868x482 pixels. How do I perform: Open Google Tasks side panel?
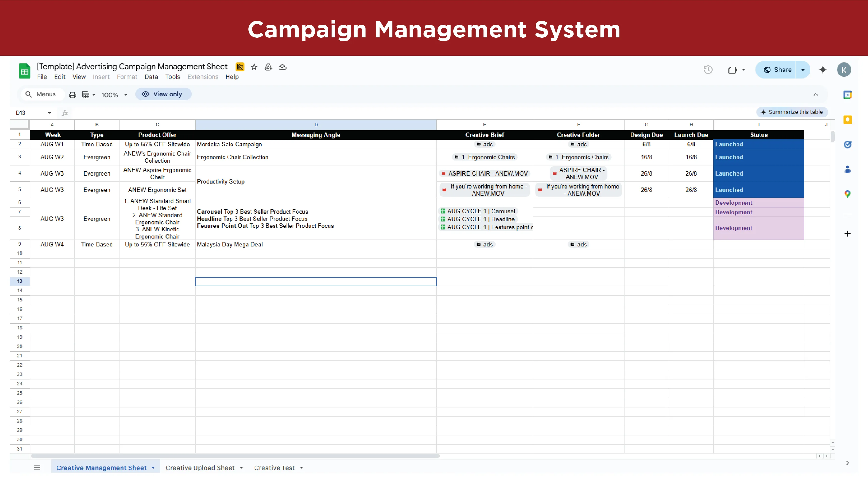[x=847, y=144]
